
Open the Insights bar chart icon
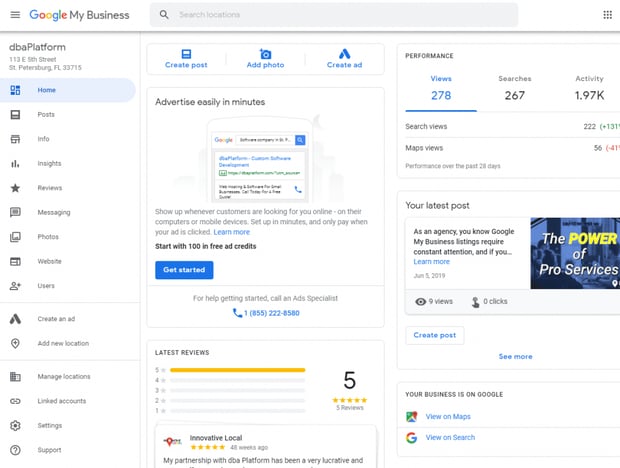click(15, 164)
